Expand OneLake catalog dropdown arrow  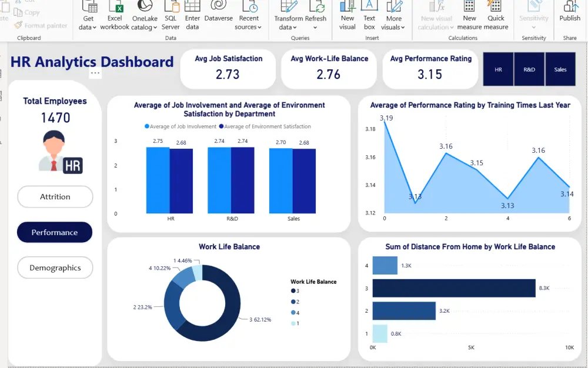pos(155,28)
